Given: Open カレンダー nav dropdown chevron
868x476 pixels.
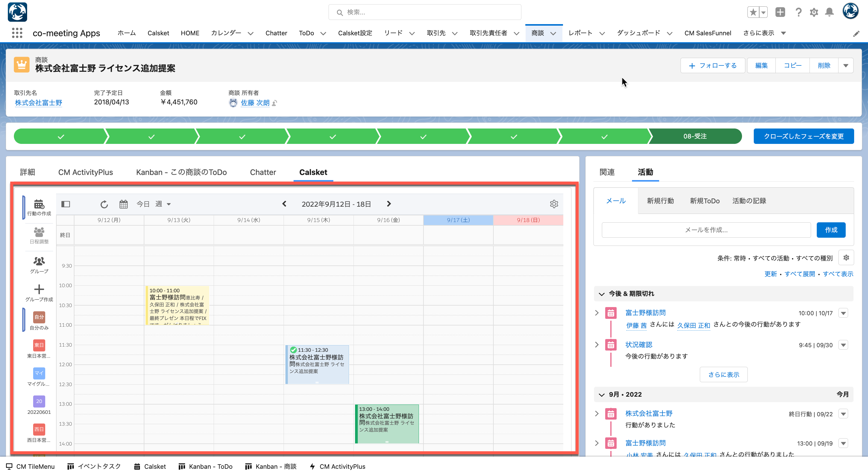Looking at the screenshot, I should point(250,33).
